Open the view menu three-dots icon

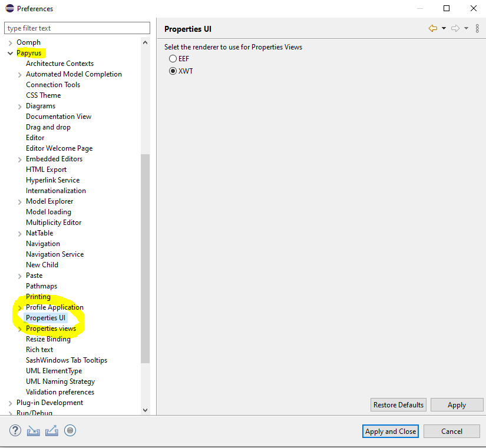click(477, 28)
